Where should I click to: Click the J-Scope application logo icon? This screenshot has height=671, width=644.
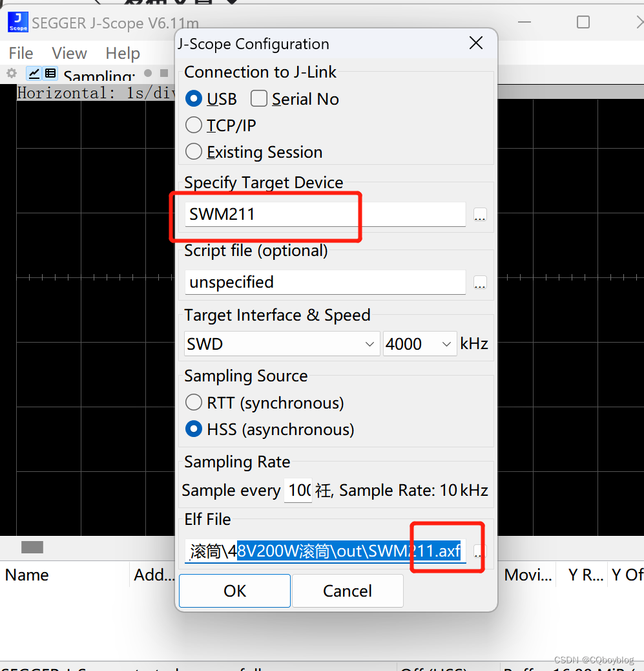click(17, 21)
